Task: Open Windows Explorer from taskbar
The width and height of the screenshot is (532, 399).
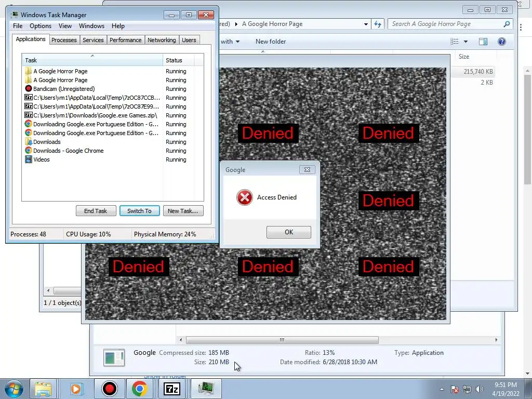Action: pyautogui.click(x=43, y=389)
